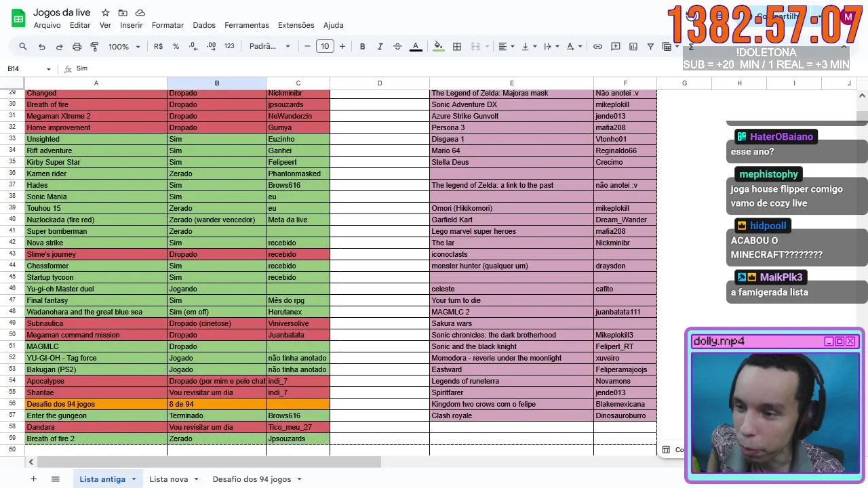Click the Print icon
This screenshot has width=868, height=488.
coord(77,47)
